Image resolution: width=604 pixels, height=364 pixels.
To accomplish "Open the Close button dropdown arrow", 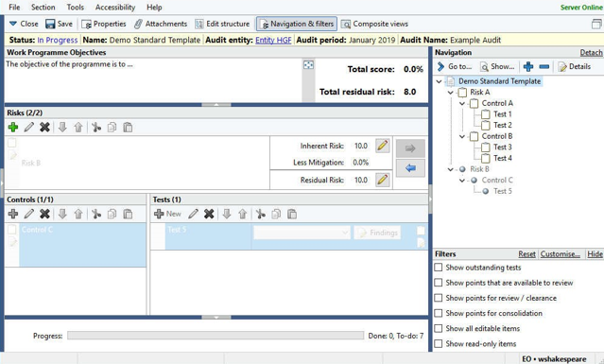I will [x=13, y=24].
